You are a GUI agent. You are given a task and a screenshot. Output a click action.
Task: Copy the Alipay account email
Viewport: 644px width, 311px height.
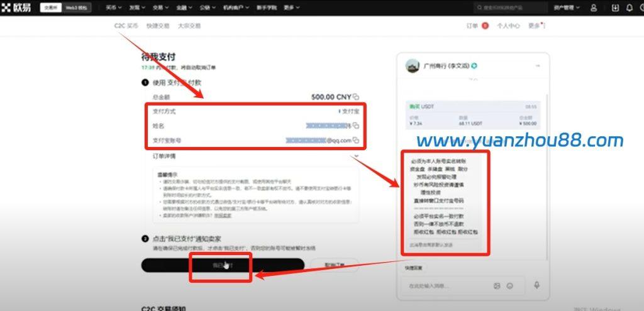point(356,140)
